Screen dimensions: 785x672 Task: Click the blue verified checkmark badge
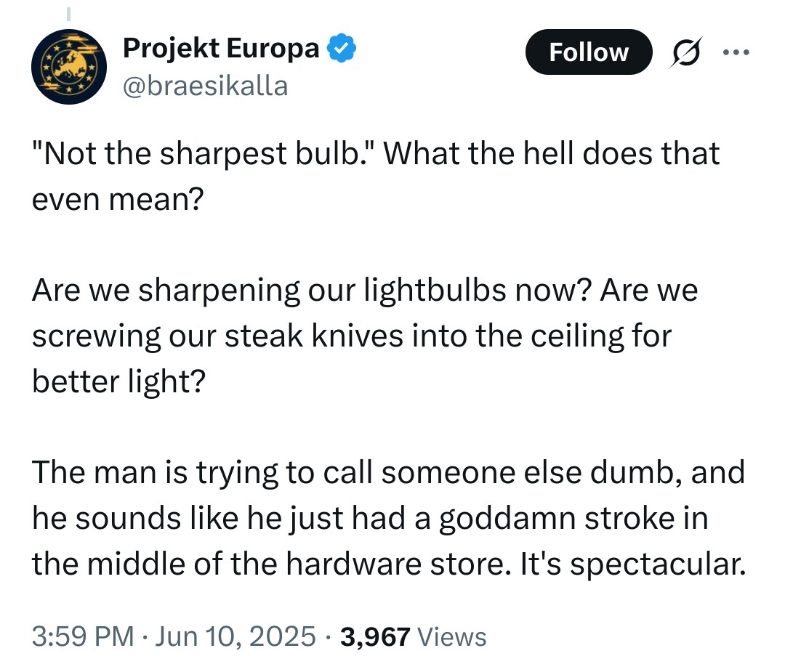tap(342, 48)
